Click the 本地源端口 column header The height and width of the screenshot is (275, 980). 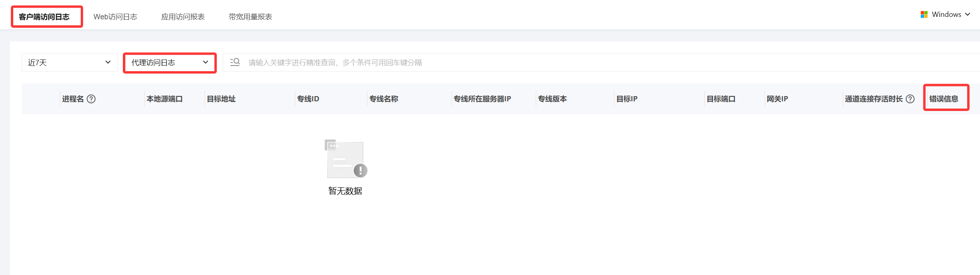(x=165, y=99)
